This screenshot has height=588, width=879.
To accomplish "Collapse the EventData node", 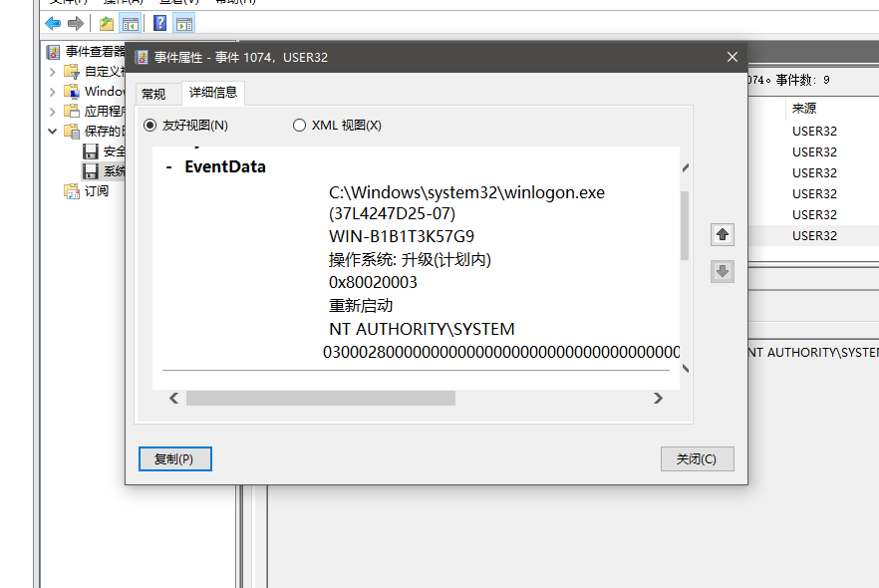I will (170, 167).
